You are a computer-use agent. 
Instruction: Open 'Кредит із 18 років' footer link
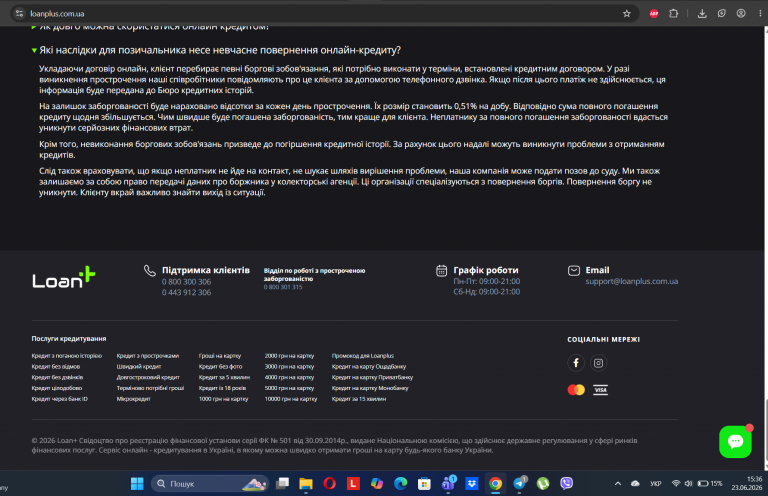pyautogui.click(x=222, y=388)
